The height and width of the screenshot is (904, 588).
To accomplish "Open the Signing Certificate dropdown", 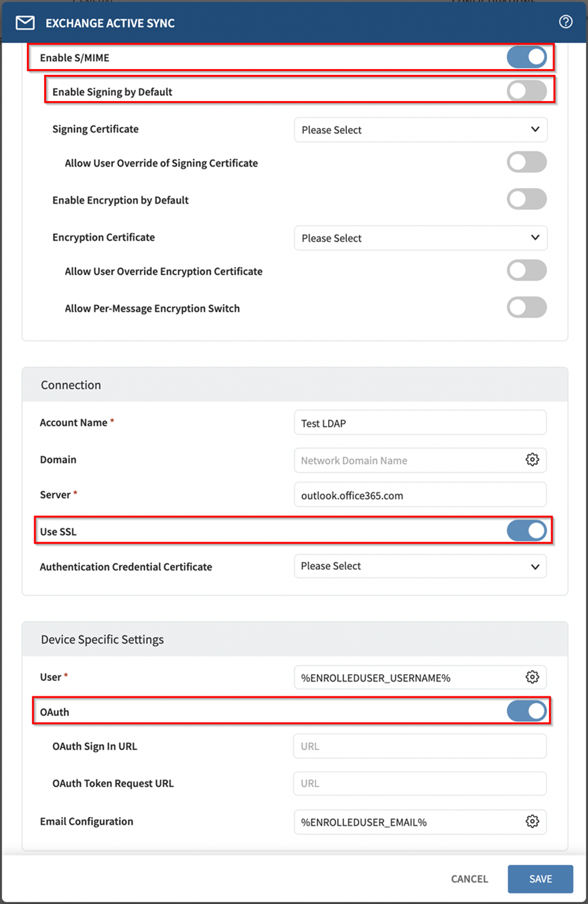I will pyautogui.click(x=421, y=130).
